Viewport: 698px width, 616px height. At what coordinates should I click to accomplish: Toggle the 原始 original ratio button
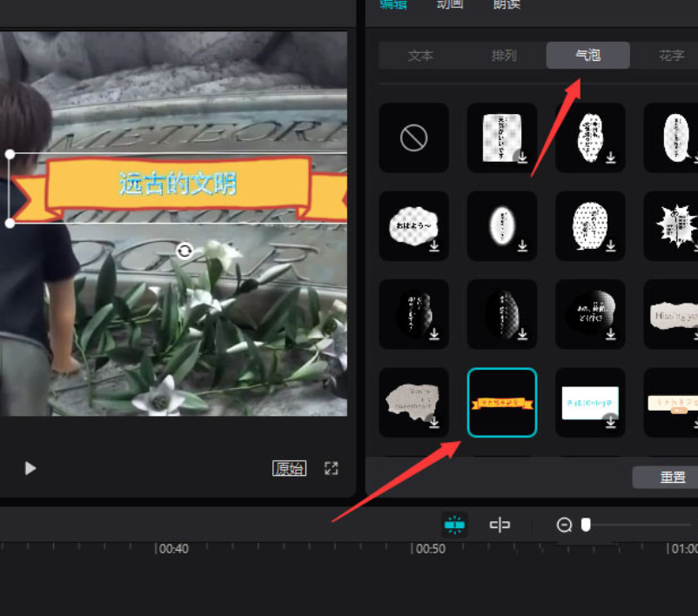[x=289, y=468]
